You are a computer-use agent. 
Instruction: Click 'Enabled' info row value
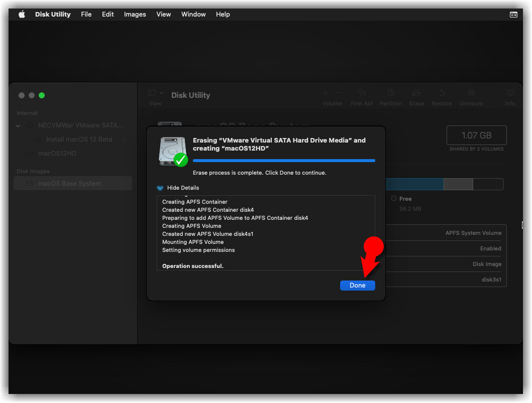tap(491, 248)
